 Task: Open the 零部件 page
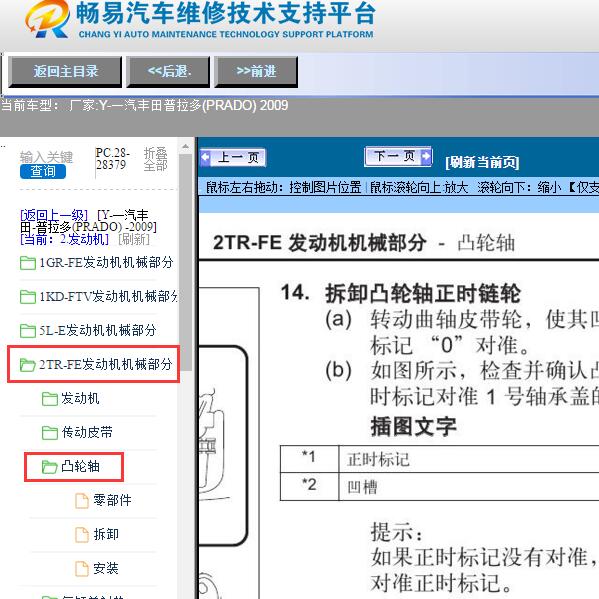(x=112, y=500)
